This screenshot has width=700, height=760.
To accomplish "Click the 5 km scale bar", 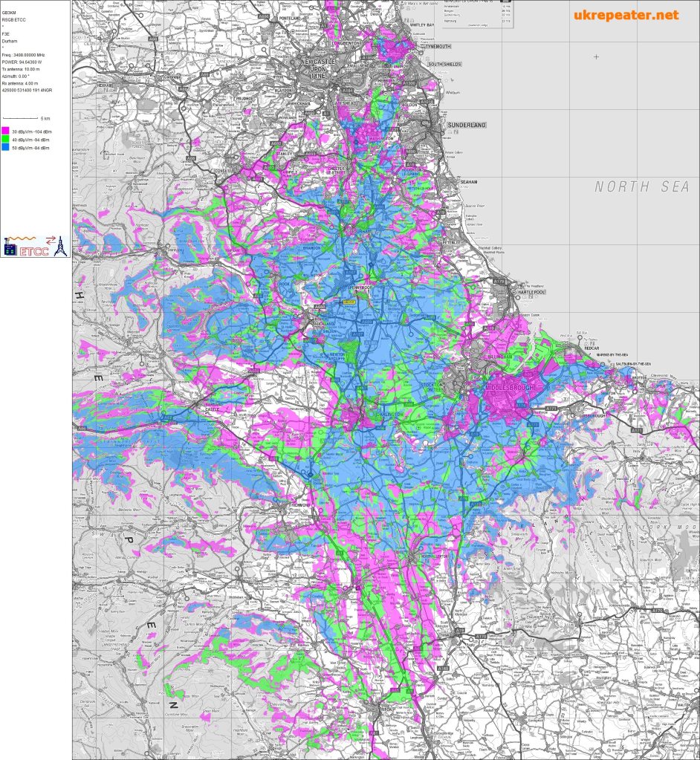I will [x=20, y=118].
